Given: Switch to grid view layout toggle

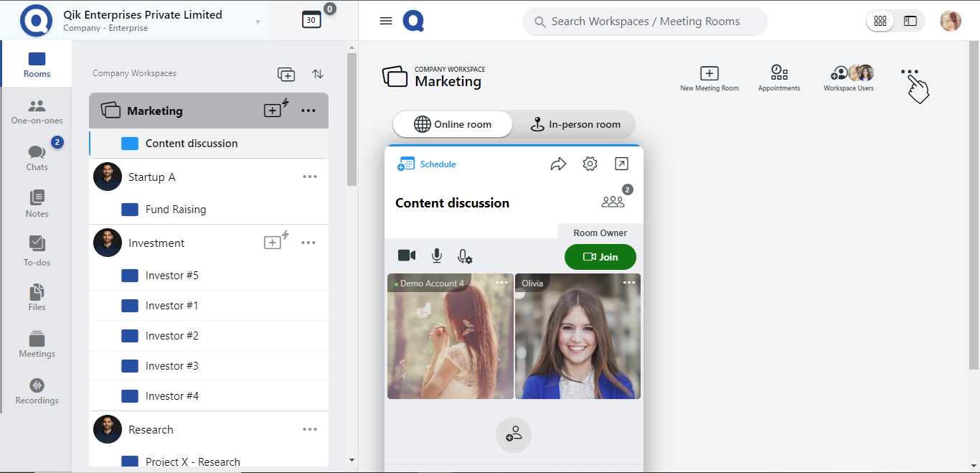Looking at the screenshot, I should 880,22.
